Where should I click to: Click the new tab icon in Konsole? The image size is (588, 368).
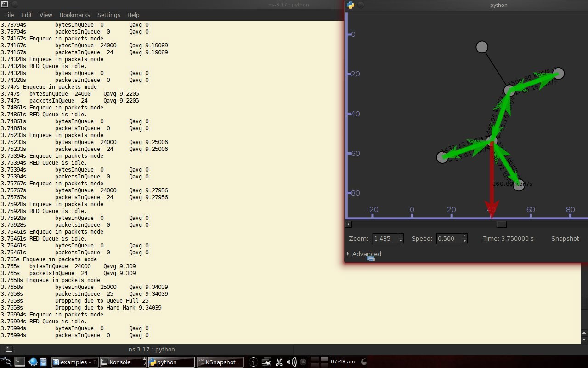[9, 349]
